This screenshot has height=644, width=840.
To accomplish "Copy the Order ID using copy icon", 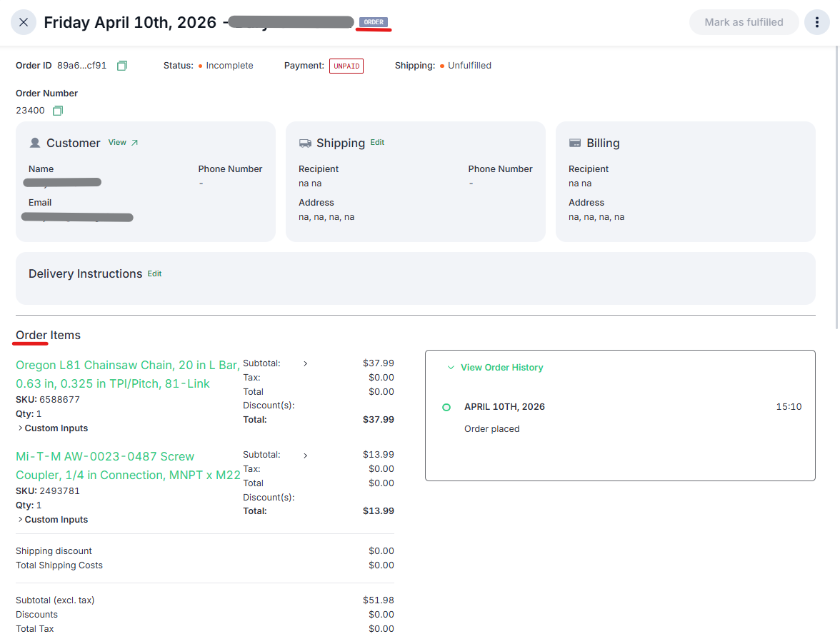I will (x=122, y=66).
